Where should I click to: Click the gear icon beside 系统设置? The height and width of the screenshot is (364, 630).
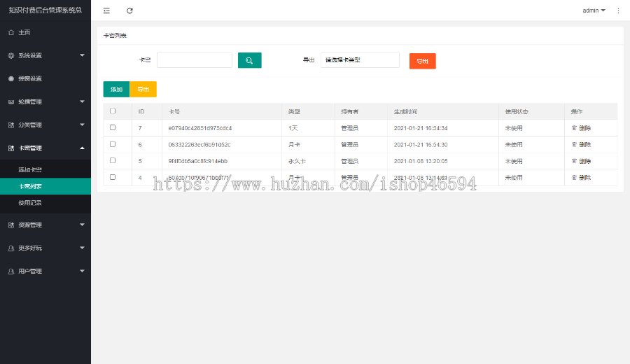pos(11,55)
